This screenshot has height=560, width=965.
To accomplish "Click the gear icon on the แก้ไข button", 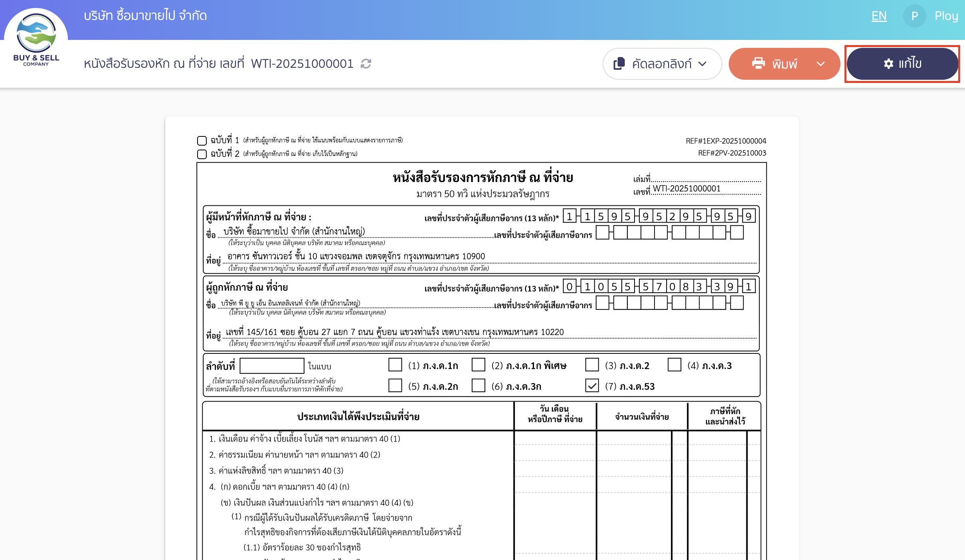I will (x=888, y=64).
